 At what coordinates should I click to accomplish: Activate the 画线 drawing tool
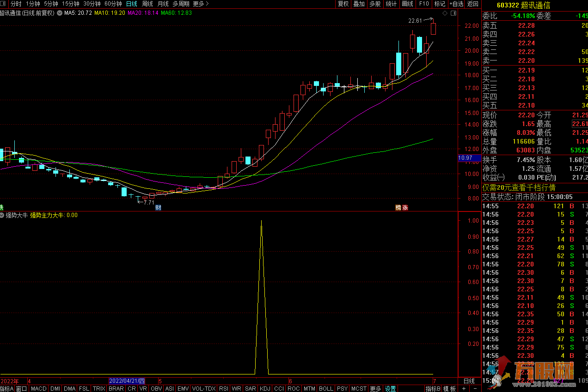pos(408,4)
